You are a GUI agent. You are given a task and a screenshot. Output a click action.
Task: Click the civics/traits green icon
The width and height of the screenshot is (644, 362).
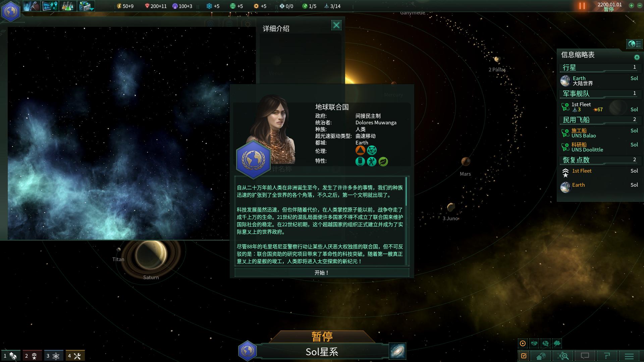(383, 161)
